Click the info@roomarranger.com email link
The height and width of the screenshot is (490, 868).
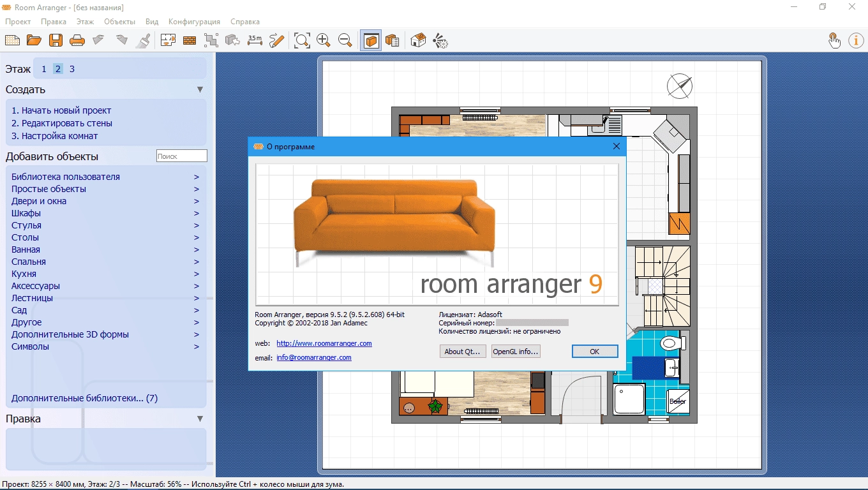314,358
